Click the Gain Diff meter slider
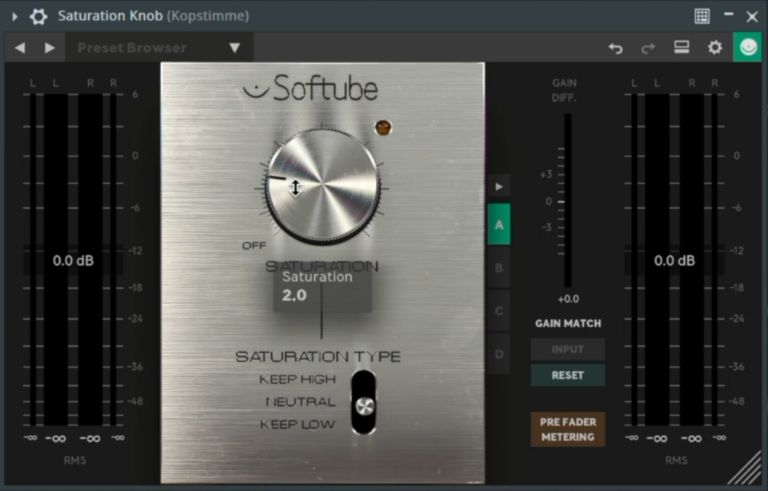Viewport: 768px width, 491px height. coord(568,201)
